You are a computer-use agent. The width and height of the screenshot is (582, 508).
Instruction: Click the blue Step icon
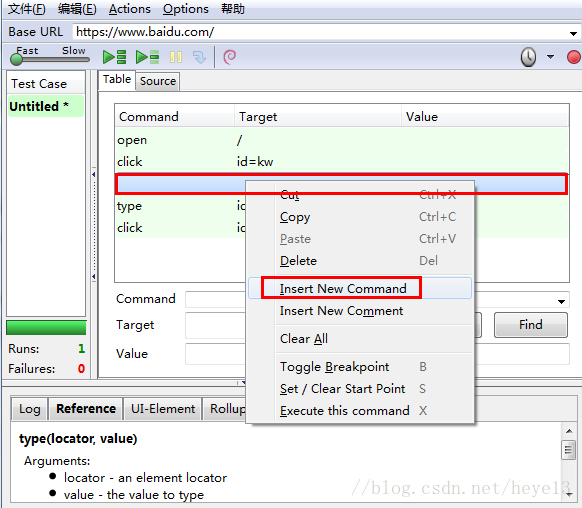tap(200, 57)
